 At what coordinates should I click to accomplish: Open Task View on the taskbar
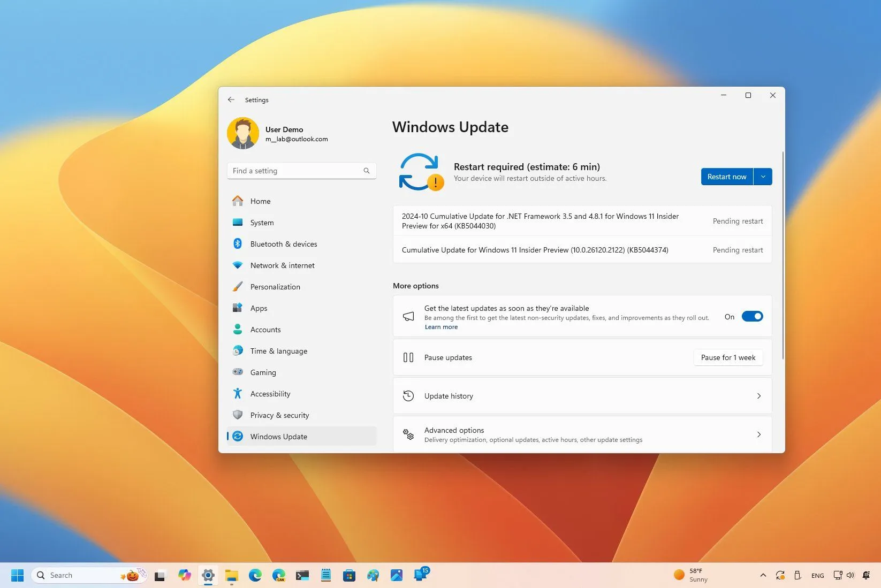pyautogui.click(x=160, y=576)
